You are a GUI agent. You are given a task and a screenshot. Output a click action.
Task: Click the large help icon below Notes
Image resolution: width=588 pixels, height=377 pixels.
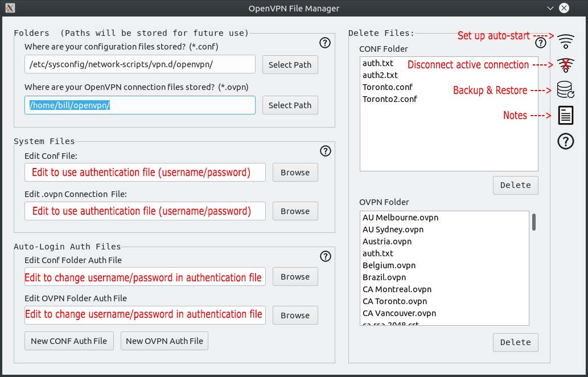pos(565,141)
